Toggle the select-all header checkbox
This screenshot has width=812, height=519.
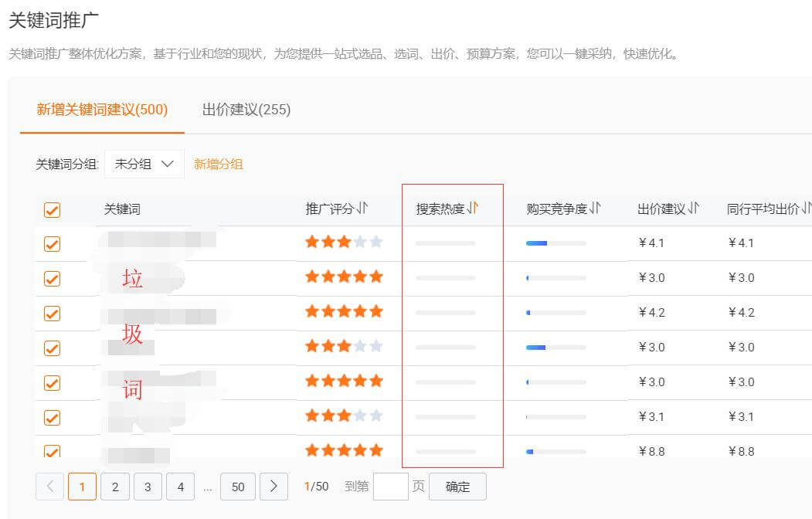(52, 210)
